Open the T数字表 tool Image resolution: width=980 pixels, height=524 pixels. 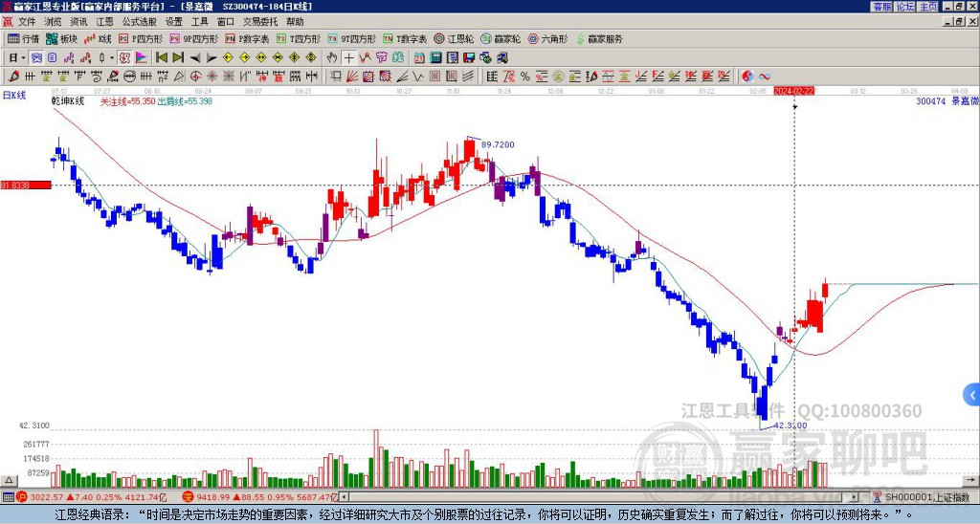(x=405, y=38)
